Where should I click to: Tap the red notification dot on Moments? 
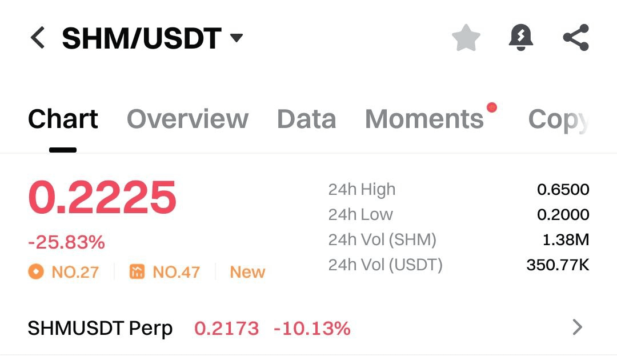click(x=491, y=107)
